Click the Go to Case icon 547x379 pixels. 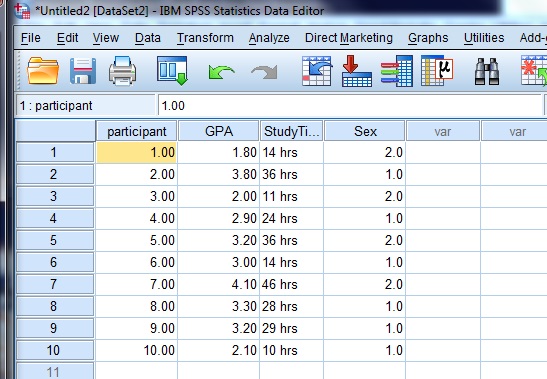point(316,71)
